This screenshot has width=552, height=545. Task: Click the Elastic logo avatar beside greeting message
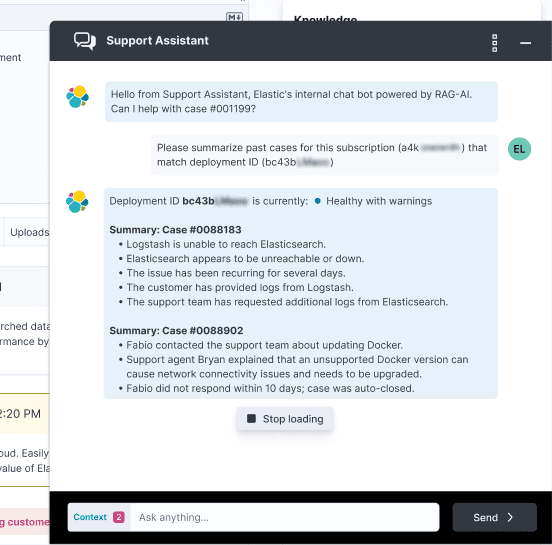(77, 96)
